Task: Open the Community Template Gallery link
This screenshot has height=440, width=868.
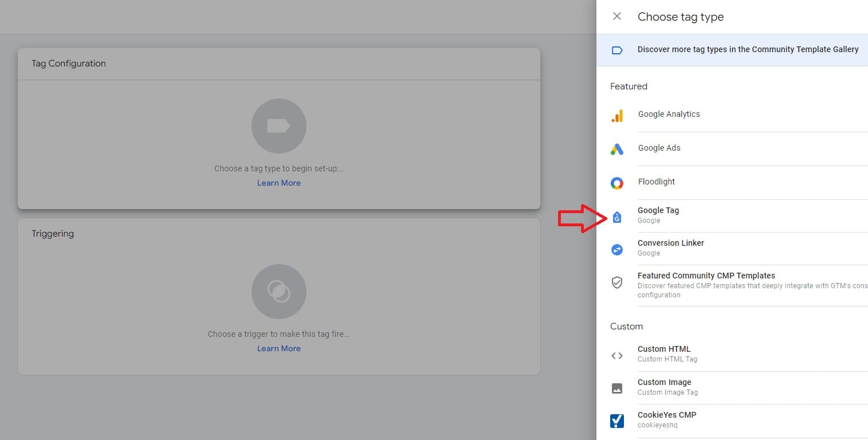Action: point(748,49)
